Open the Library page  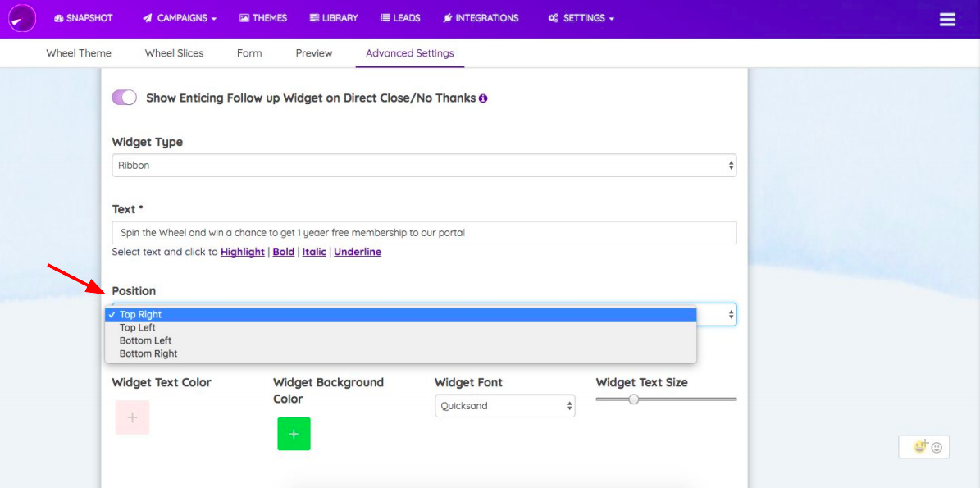[x=334, y=18]
